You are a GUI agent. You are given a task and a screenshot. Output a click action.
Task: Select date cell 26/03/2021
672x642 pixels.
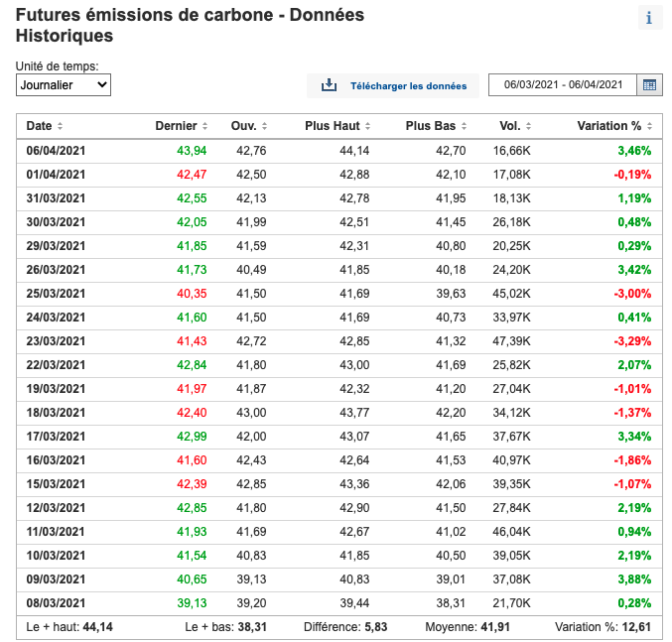56,270
